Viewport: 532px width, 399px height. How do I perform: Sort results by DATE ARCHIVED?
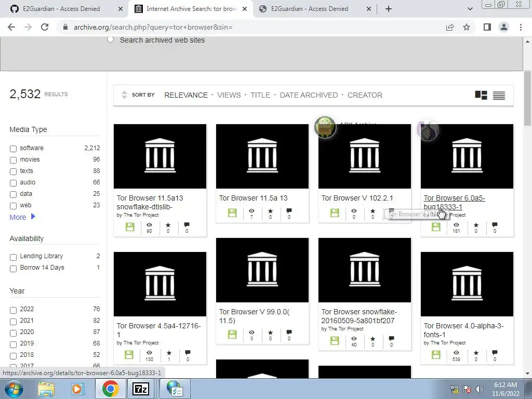[x=309, y=96]
